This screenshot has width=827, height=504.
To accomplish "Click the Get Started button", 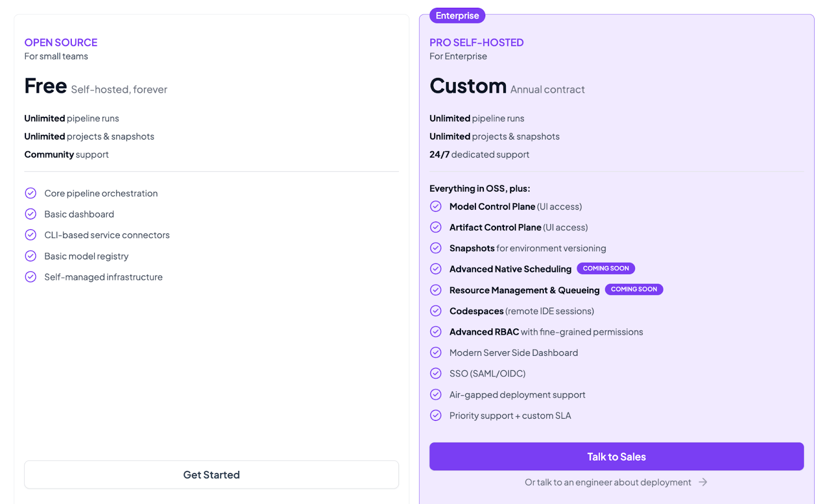I will [x=211, y=475].
